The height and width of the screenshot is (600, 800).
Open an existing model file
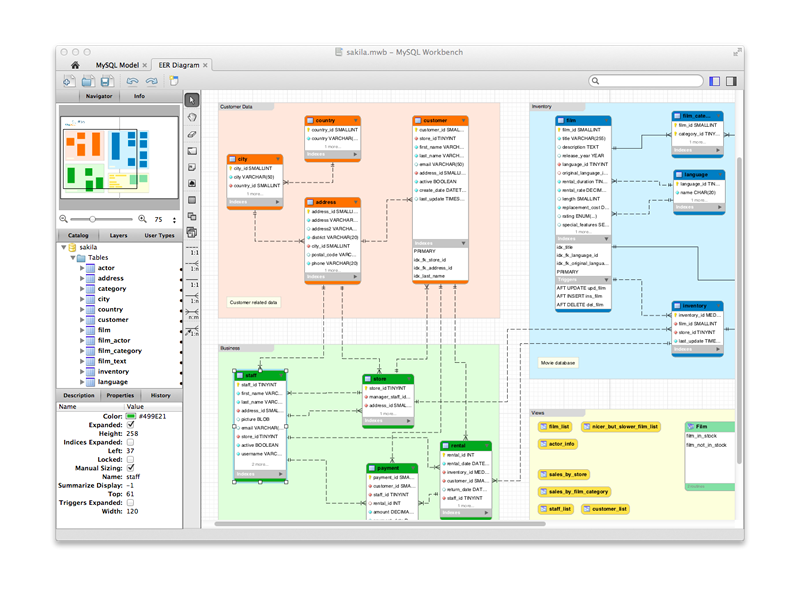coord(88,81)
